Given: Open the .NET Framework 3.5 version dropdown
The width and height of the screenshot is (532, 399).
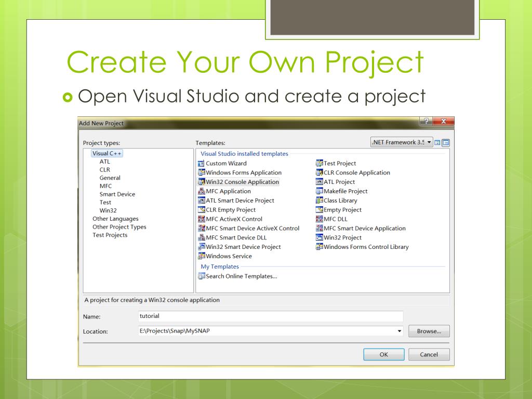Looking at the screenshot, I should (402, 142).
